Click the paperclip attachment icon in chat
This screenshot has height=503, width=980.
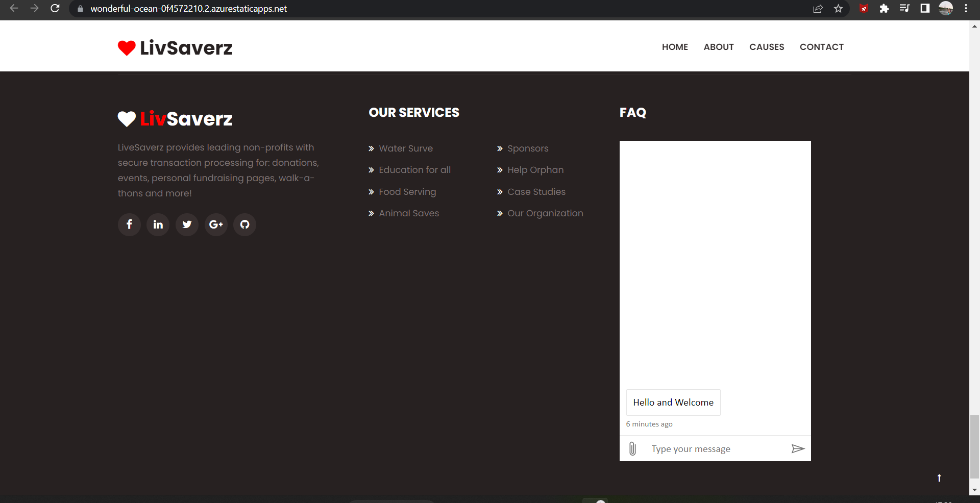(632, 448)
